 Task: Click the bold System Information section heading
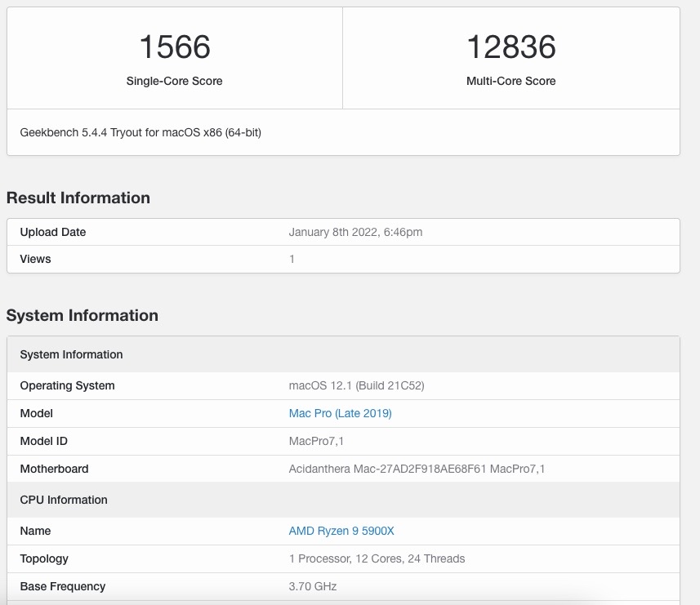(82, 315)
